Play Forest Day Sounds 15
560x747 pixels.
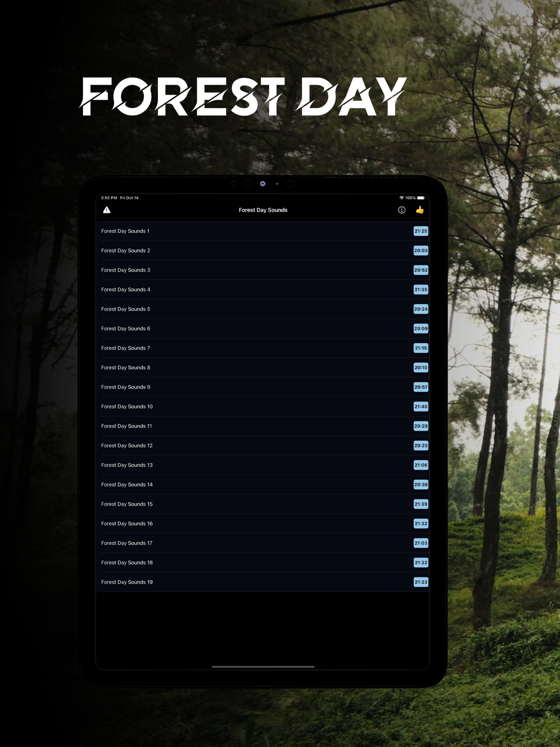[x=263, y=505]
